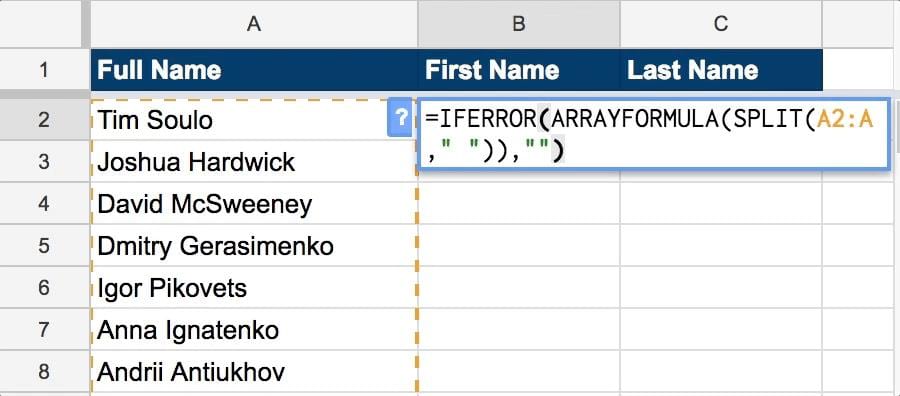
Task: Select column C header
Action: [721, 24]
